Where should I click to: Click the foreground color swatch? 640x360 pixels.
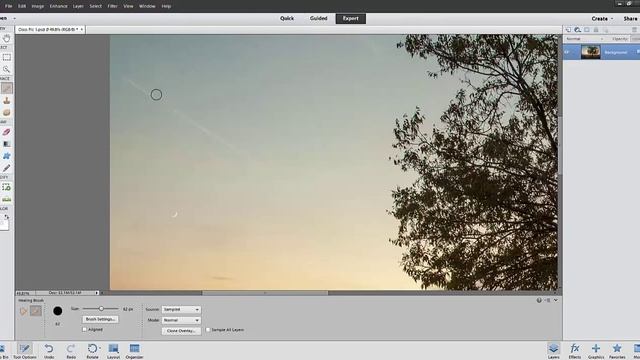point(3,225)
